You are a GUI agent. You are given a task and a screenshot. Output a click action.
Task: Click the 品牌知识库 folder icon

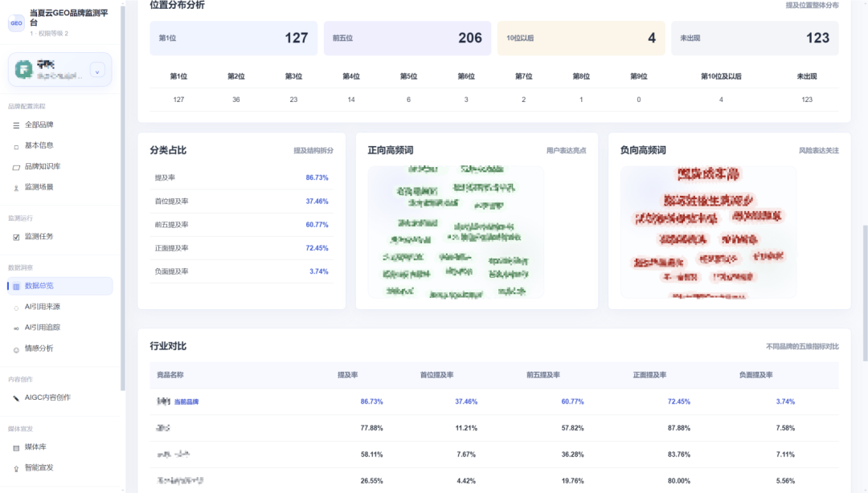pos(16,167)
